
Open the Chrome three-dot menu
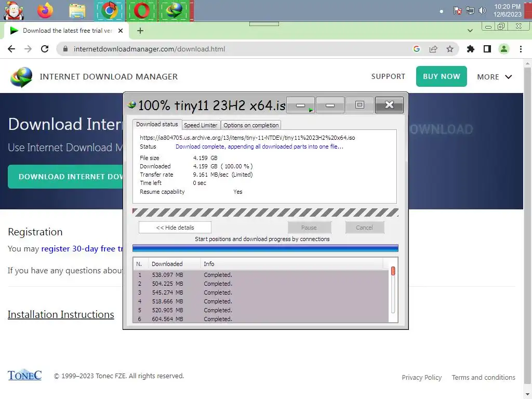pos(521,49)
